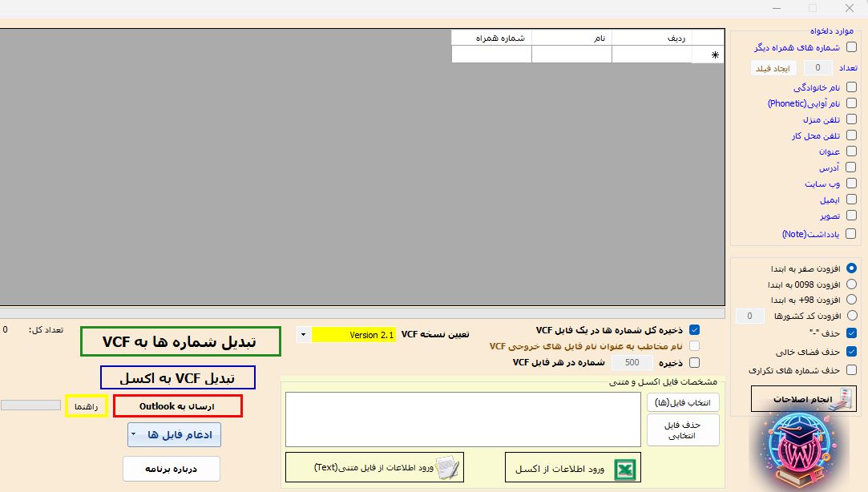Click the text file import notepad icon
The width and height of the screenshot is (868, 492).
[x=449, y=468]
